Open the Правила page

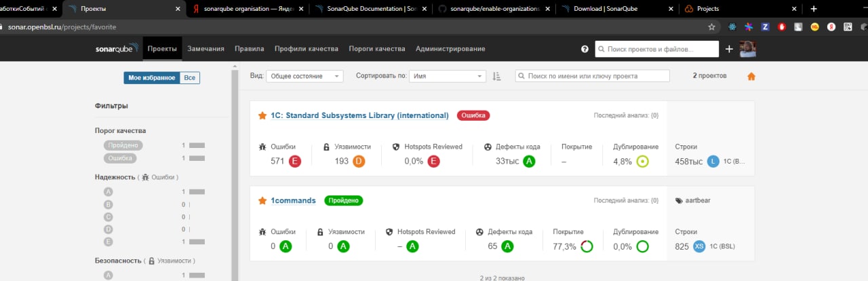coord(250,49)
